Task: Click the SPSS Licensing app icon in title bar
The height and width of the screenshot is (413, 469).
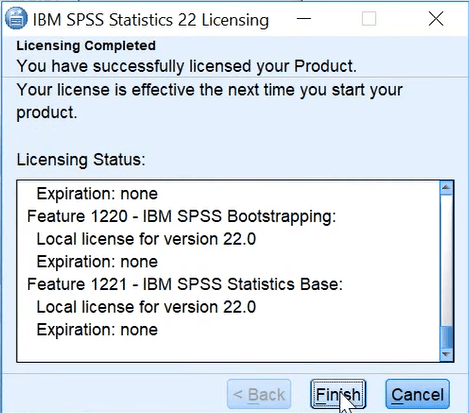Action: (x=16, y=18)
